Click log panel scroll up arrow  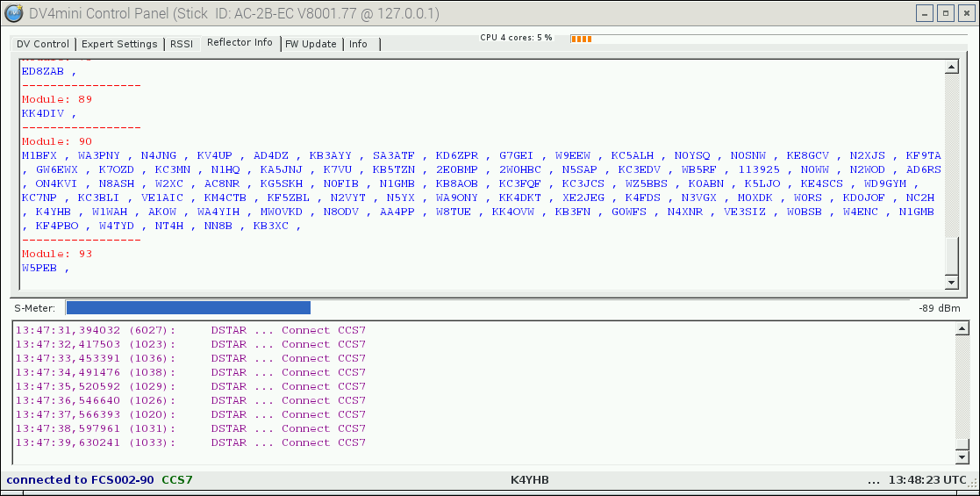pos(962,328)
